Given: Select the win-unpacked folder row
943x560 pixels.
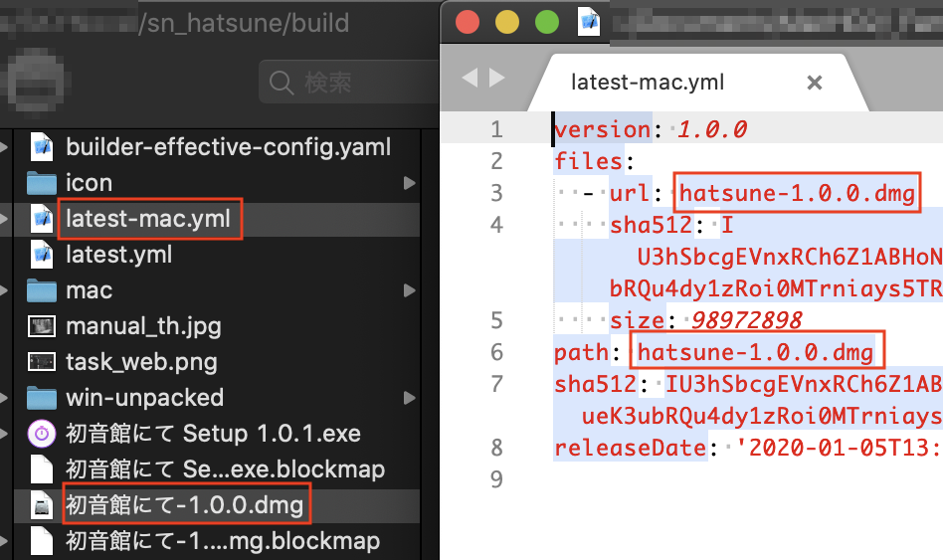Looking at the screenshot, I should pos(217,398).
